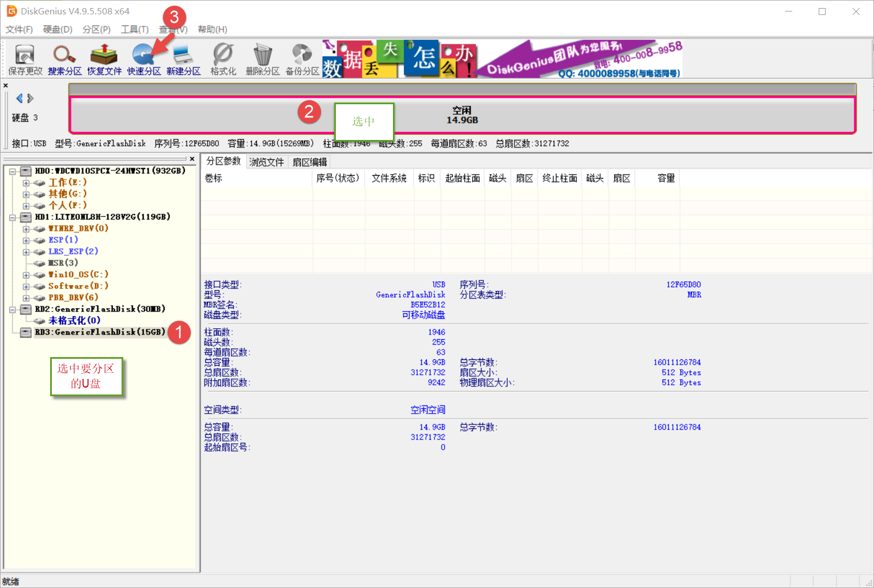Expand the Win10_OS(C:) partition node
This screenshot has width=874, height=588.
26,275
